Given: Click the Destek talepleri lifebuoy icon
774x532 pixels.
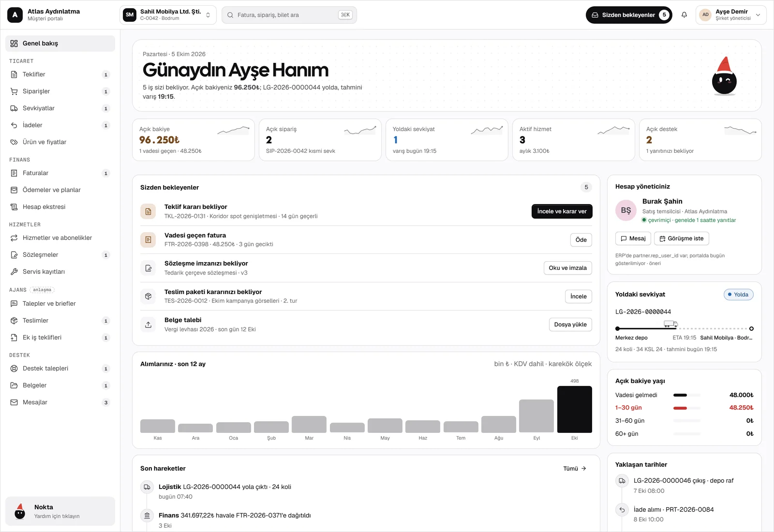Looking at the screenshot, I should 14,369.
